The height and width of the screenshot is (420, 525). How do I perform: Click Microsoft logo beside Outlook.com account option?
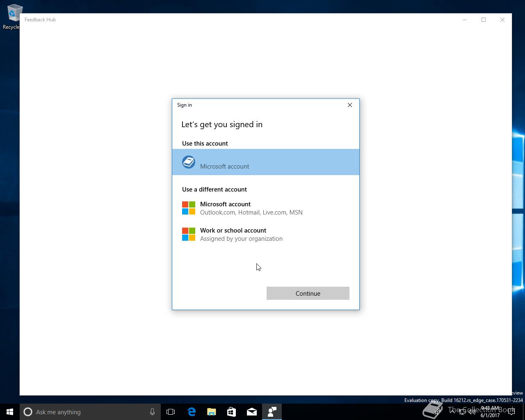pyautogui.click(x=189, y=208)
